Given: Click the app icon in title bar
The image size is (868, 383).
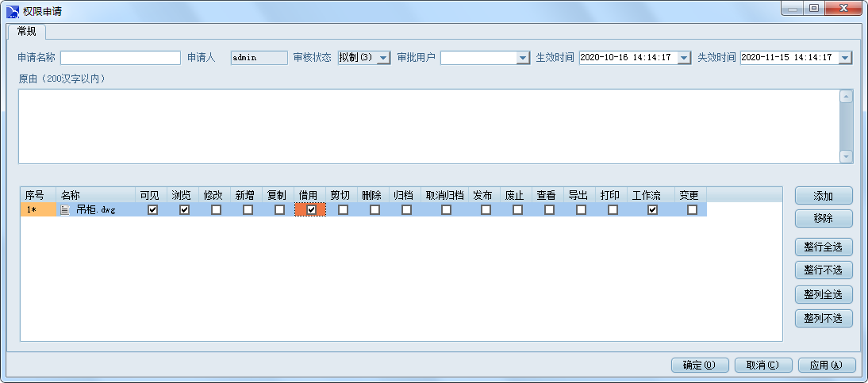Looking at the screenshot, I should [13, 10].
